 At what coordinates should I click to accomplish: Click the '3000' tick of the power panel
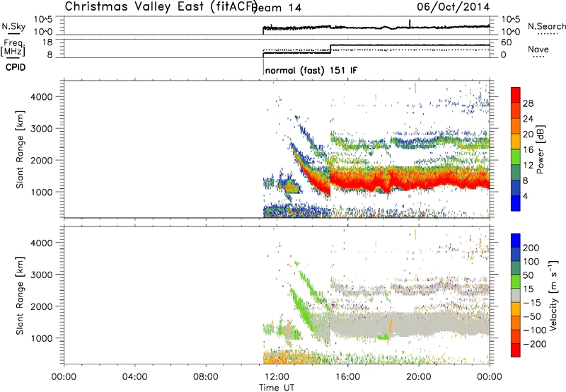coord(42,129)
